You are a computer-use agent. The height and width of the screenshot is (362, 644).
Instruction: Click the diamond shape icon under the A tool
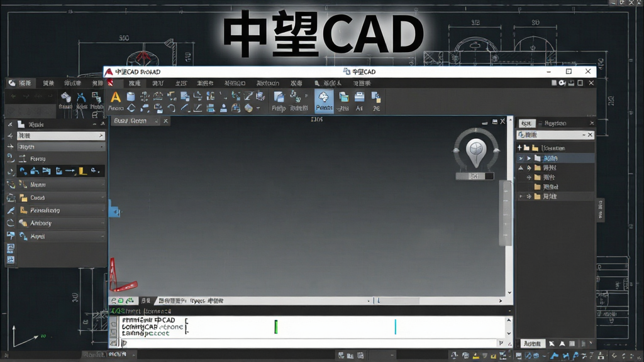point(131,108)
